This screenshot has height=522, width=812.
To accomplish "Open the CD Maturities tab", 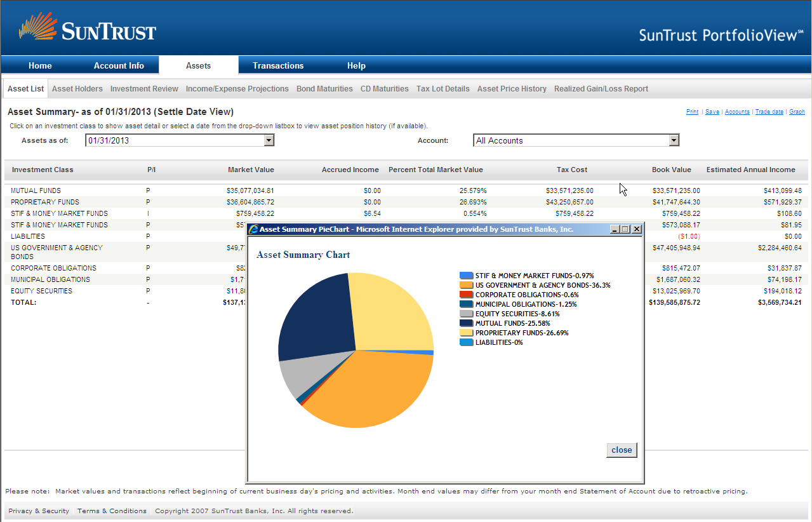I will click(x=385, y=89).
